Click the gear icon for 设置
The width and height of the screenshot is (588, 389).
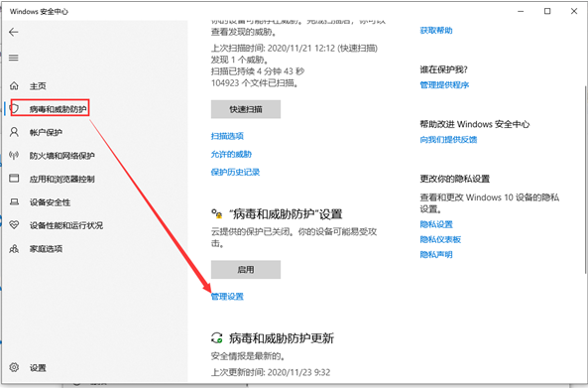click(x=14, y=367)
